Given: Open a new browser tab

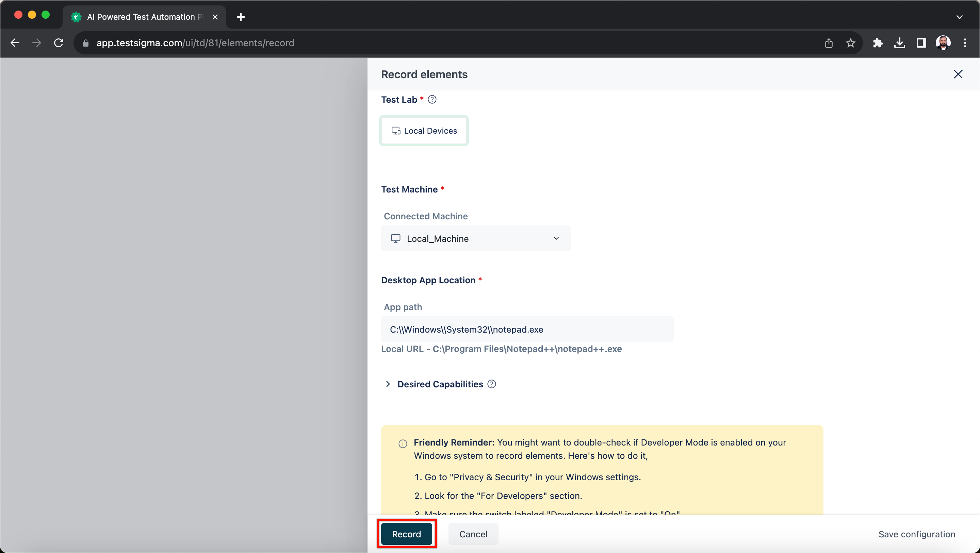Looking at the screenshot, I should [241, 17].
